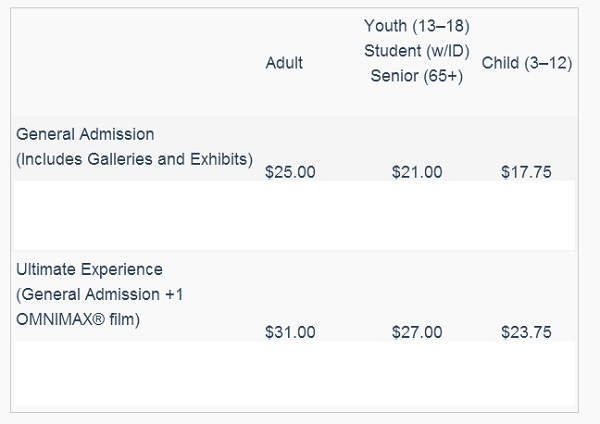The height and width of the screenshot is (424, 600).
Task: Click the $23.75 child Ultimate Experience price
Action: point(526,333)
